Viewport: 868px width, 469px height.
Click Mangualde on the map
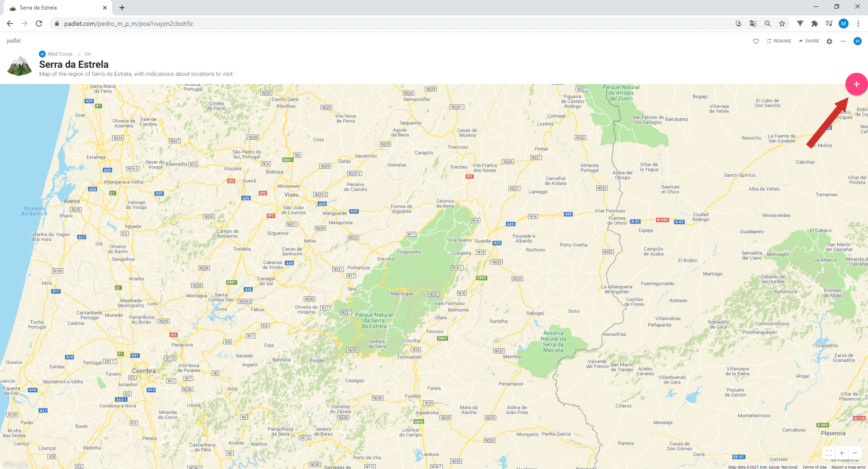click(x=335, y=213)
